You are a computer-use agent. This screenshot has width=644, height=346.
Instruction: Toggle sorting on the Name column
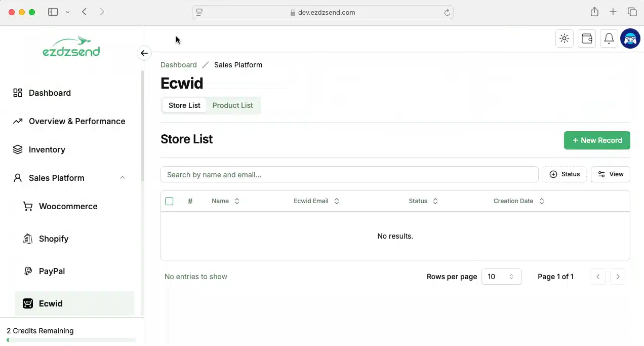click(x=236, y=201)
